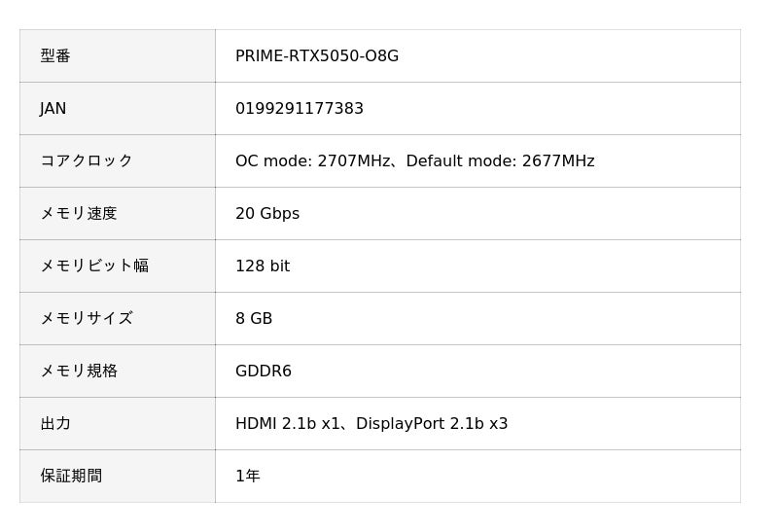Click the 出力 label cell
778x532 pixels.
55,424
